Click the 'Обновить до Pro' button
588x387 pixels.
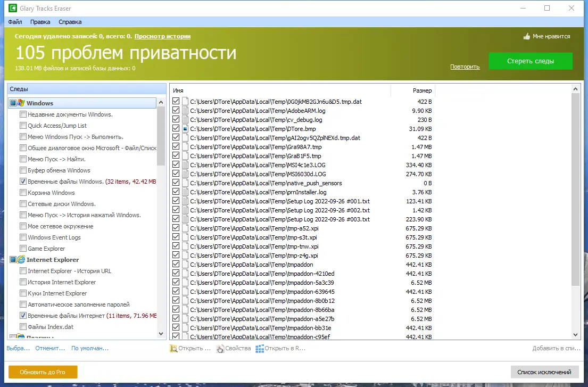pos(43,372)
